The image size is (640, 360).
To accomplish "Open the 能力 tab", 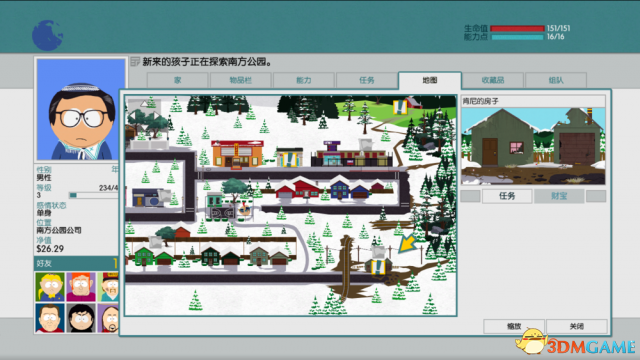I will 304,80.
